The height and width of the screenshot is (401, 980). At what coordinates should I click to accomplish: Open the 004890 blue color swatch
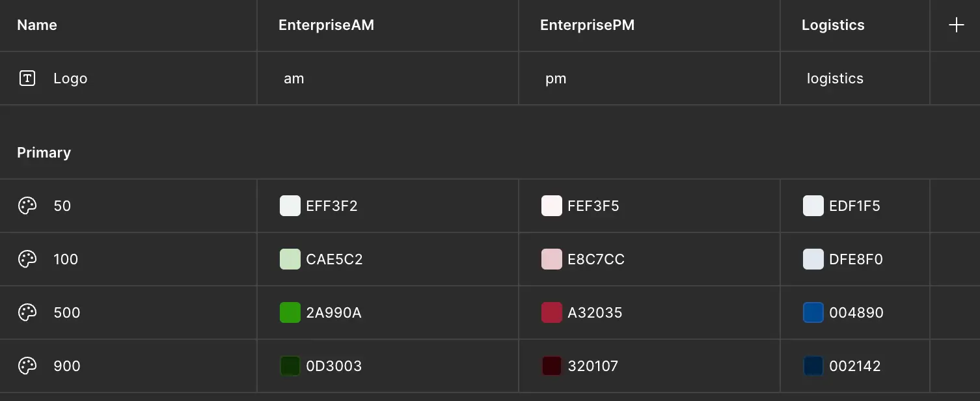pos(813,313)
